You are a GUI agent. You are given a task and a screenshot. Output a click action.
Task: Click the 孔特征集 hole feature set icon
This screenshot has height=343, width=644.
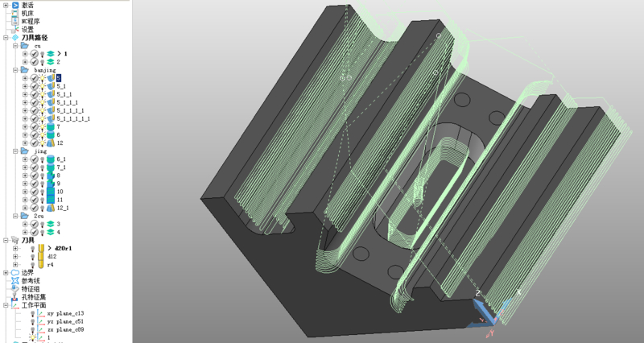click(15, 297)
